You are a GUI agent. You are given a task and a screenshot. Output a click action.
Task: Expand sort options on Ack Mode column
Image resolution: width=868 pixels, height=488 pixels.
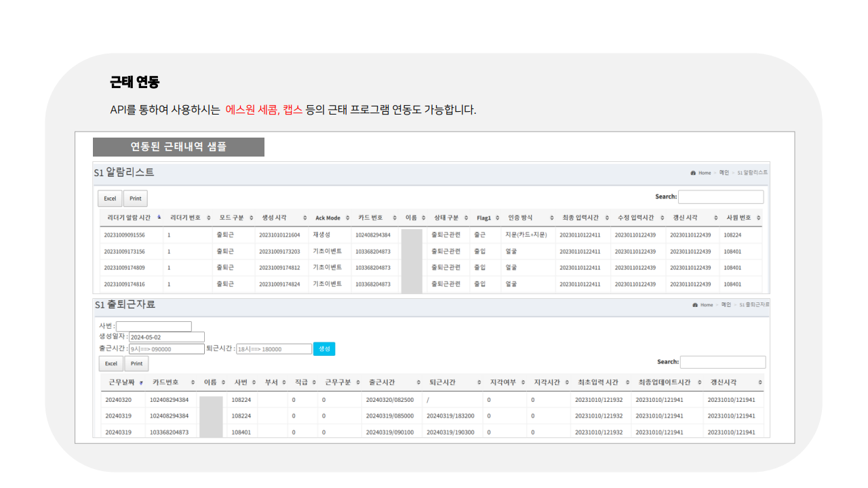click(x=347, y=218)
